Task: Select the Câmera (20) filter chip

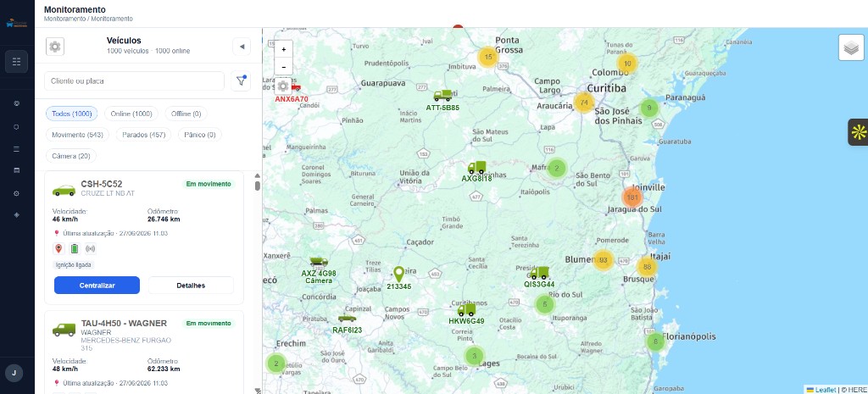Action: point(71,156)
